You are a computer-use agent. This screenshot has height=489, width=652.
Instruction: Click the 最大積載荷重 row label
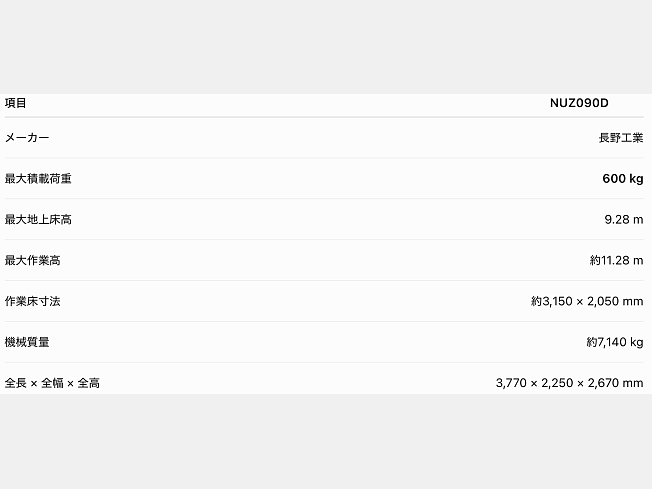coord(38,178)
